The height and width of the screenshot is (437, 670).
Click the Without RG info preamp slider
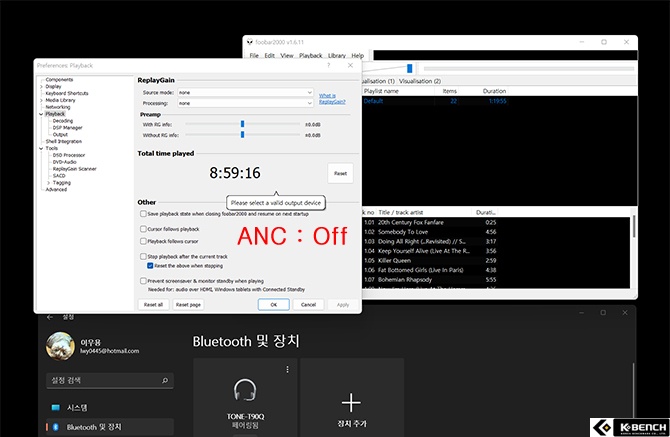(242, 135)
